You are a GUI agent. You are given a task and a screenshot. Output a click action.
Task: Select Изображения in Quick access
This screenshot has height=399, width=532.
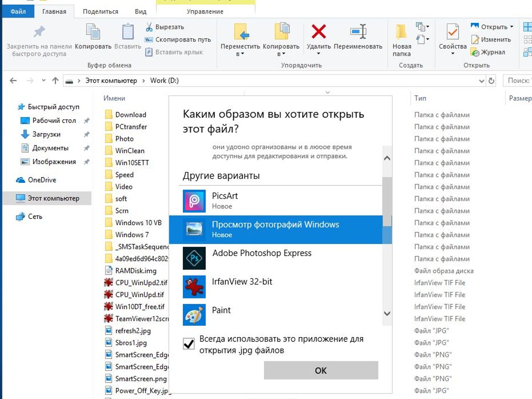tap(54, 162)
